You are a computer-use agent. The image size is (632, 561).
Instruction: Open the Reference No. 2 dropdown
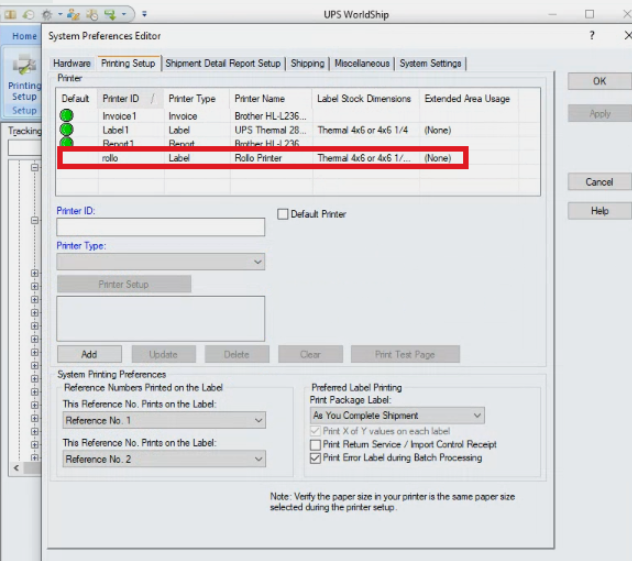pyautogui.click(x=164, y=459)
